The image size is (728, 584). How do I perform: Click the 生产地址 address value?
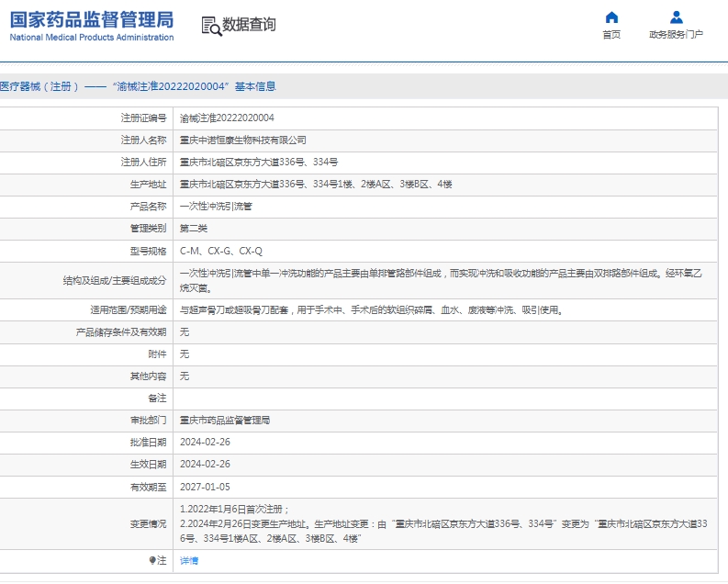click(x=316, y=185)
